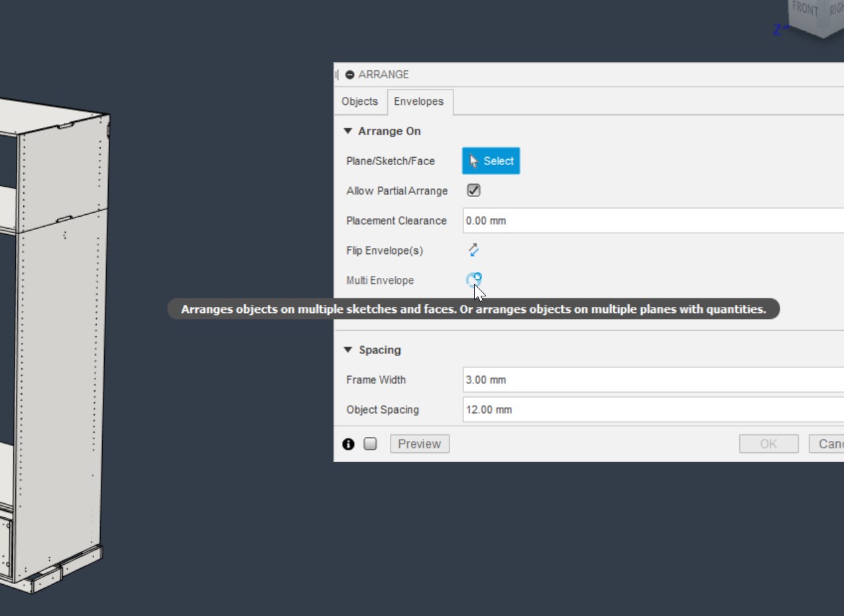Collapse the Spacing section
Screen dimensions: 844x616
click(x=347, y=349)
